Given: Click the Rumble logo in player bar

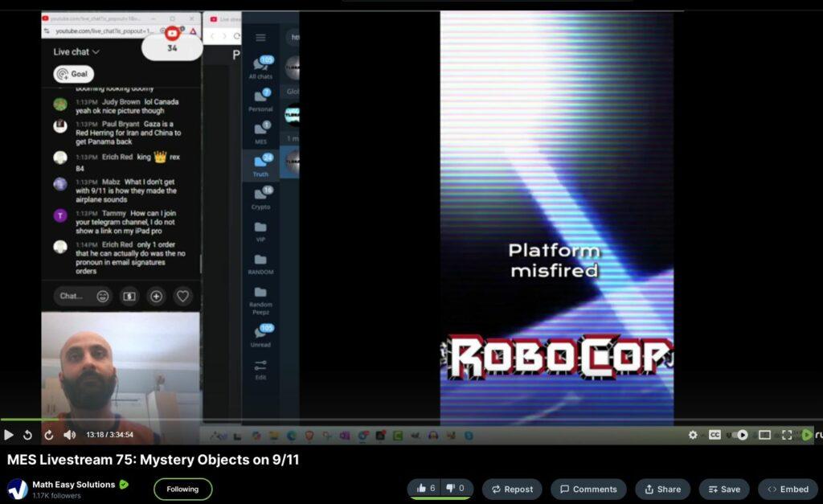Looking at the screenshot, I should (x=812, y=435).
